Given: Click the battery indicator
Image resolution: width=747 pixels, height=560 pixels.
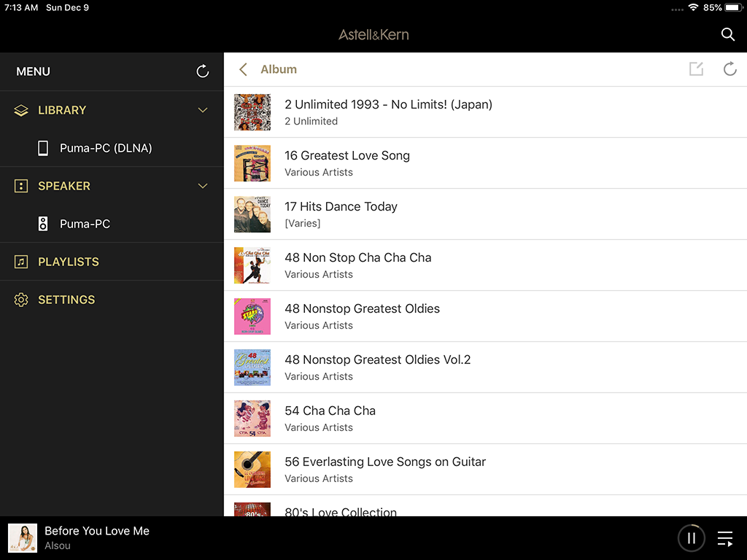Looking at the screenshot, I should (734, 7).
